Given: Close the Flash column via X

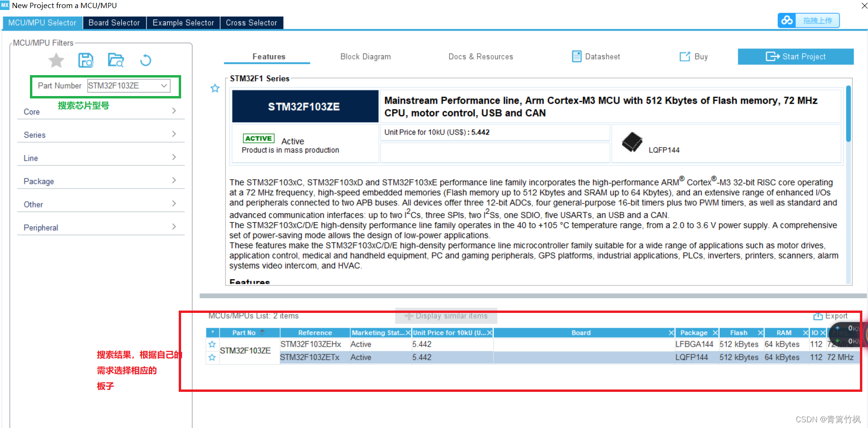Looking at the screenshot, I should (760, 333).
